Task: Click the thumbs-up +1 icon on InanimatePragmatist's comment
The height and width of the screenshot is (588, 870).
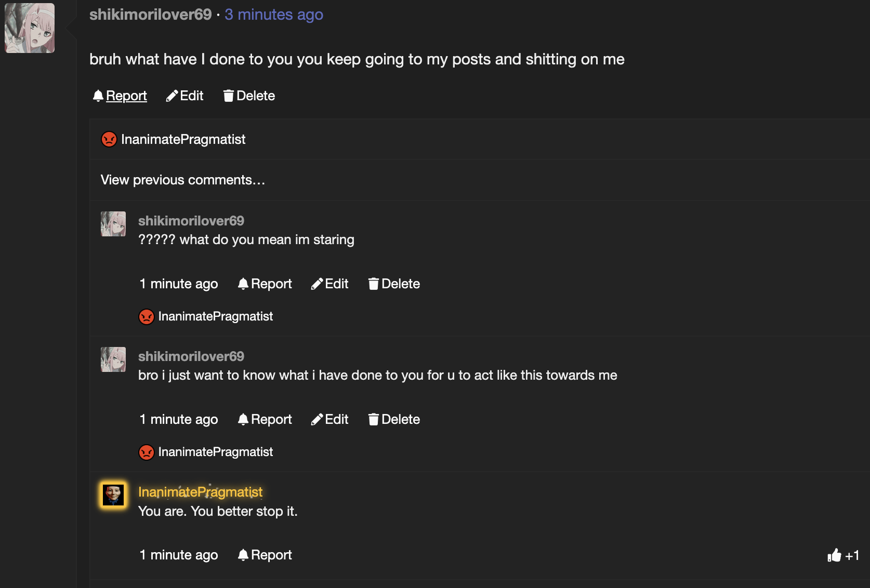Action: [x=834, y=555]
